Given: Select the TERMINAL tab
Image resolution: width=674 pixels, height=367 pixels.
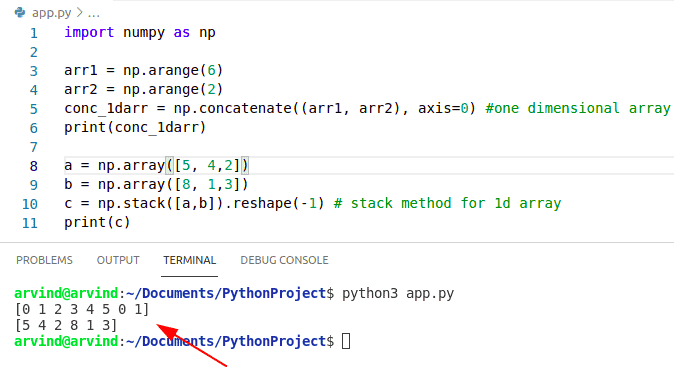Looking at the screenshot, I should click(190, 260).
